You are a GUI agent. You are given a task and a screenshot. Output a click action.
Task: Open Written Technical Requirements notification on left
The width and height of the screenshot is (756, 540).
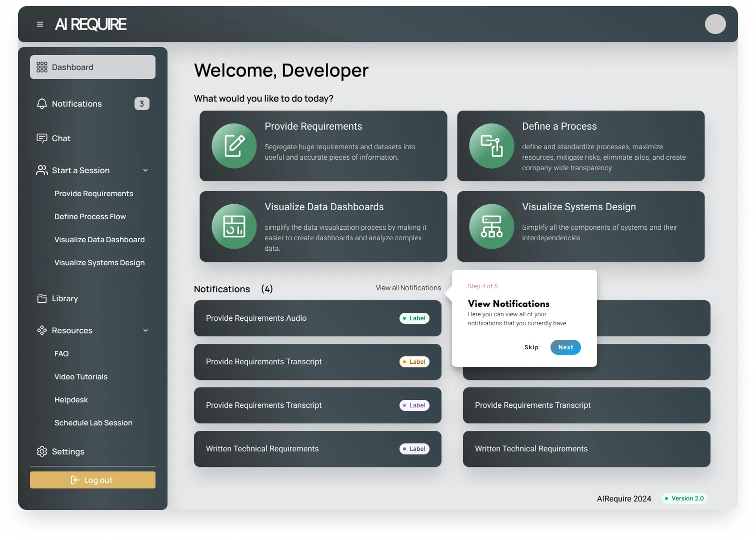click(317, 449)
